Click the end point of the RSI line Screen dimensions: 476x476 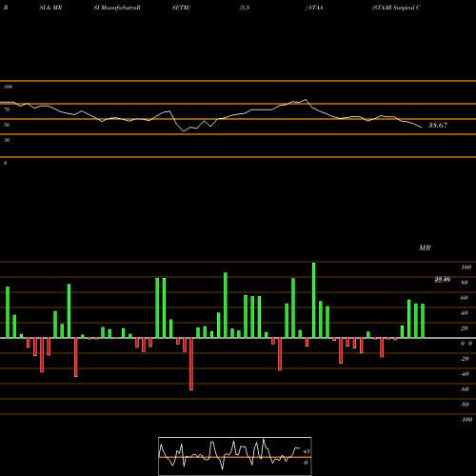tap(422, 128)
